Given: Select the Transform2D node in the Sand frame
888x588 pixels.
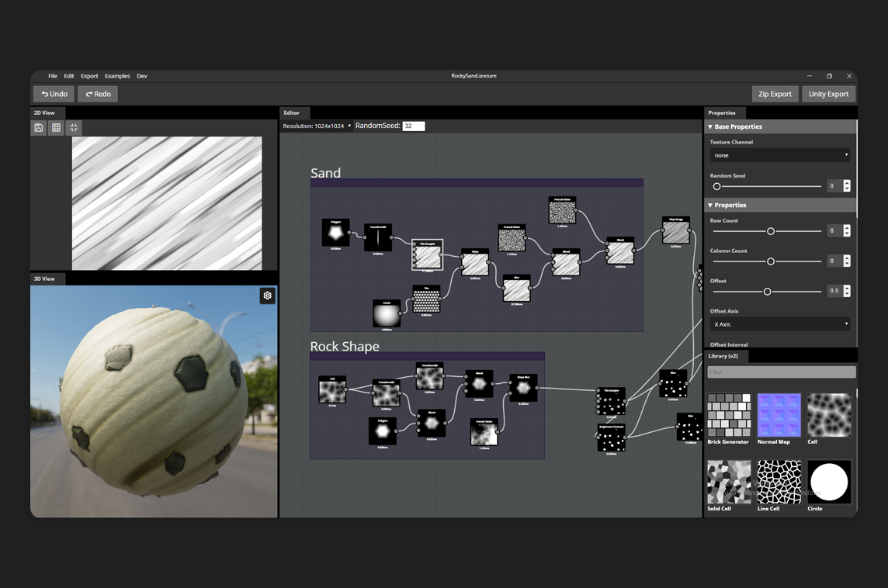Looking at the screenshot, I should (x=378, y=237).
